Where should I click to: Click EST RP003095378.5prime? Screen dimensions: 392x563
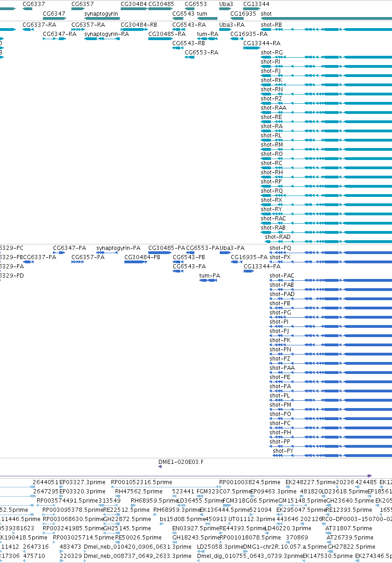[73, 510]
